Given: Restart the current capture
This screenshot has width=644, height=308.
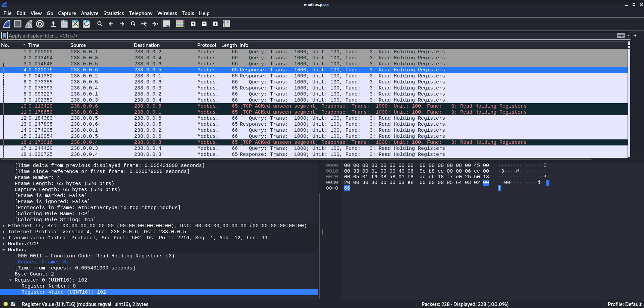Looking at the screenshot, I should click(x=29, y=24).
